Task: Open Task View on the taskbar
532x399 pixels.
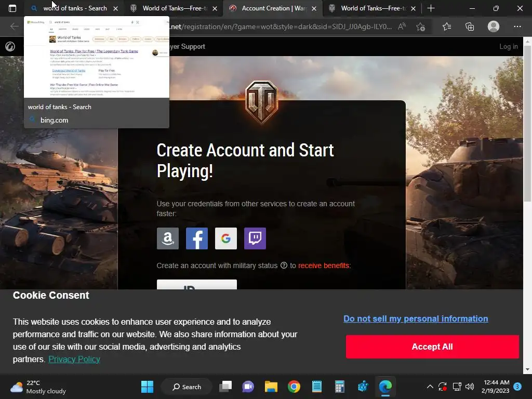Action: coord(225,387)
